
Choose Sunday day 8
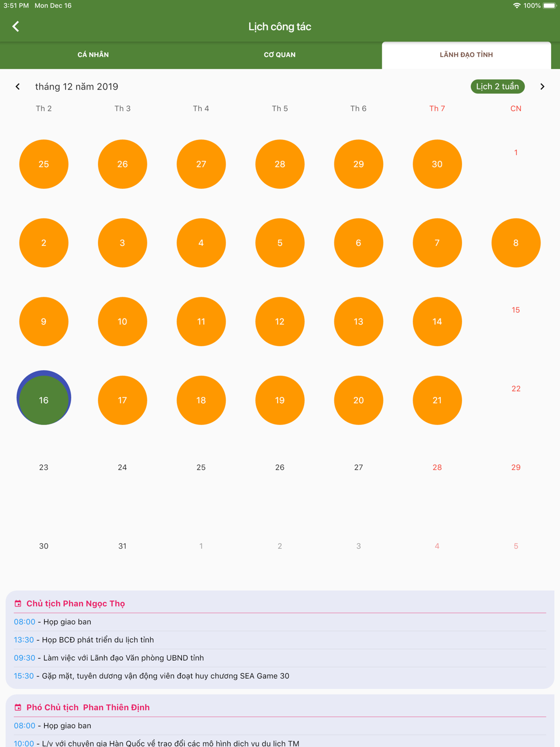click(516, 243)
